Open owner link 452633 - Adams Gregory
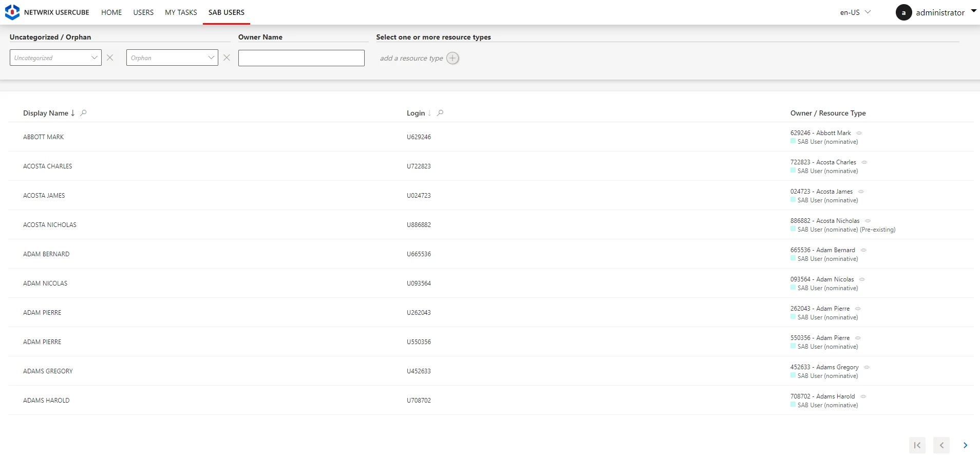The width and height of the screenshot is (980, 455). [824, 367]
